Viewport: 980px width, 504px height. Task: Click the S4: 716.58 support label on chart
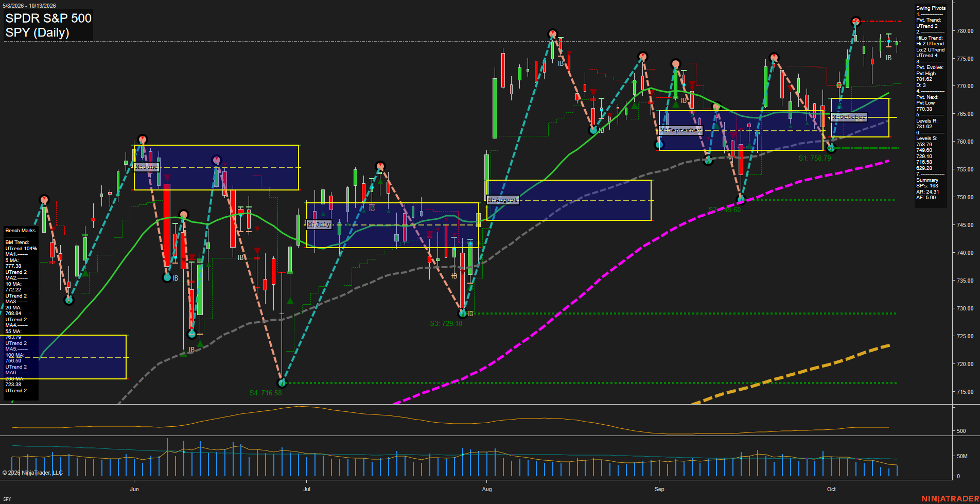point(266,393)
